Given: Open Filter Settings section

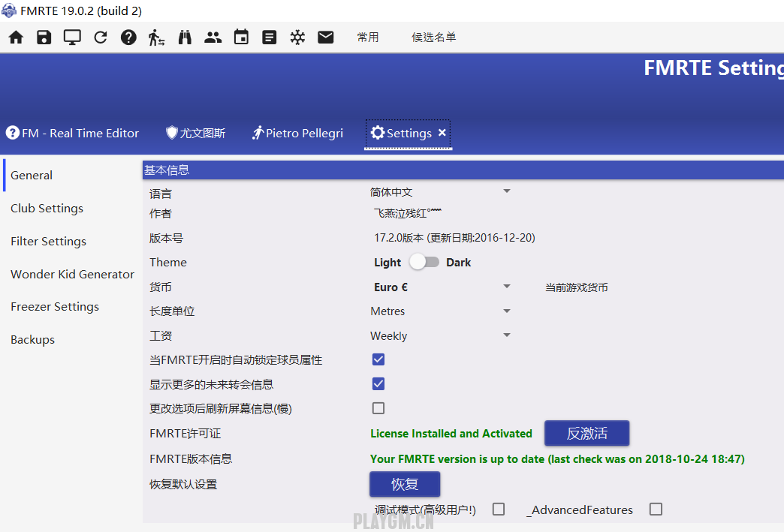Looking at the screenshot, I should (x=49, y=242).
